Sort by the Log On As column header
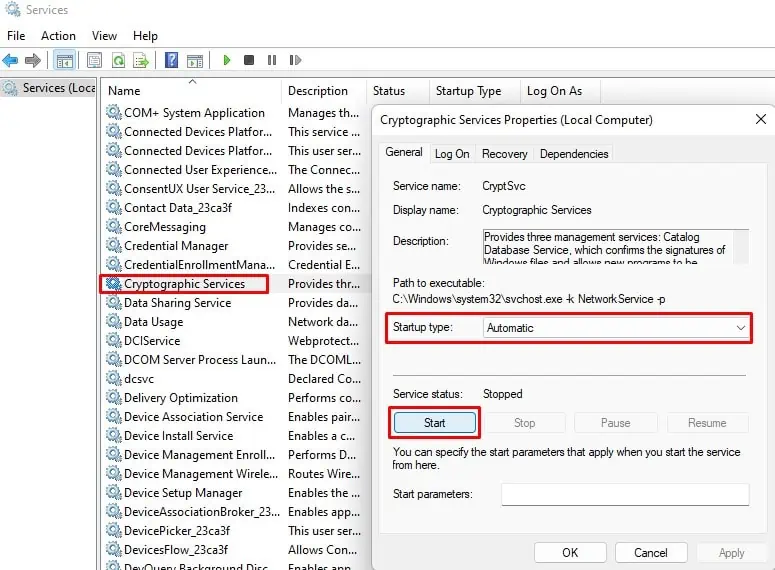 (560, 91)
